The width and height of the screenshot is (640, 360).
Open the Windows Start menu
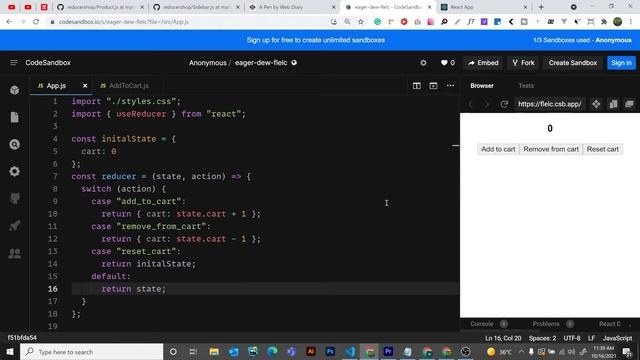point(10,351)
